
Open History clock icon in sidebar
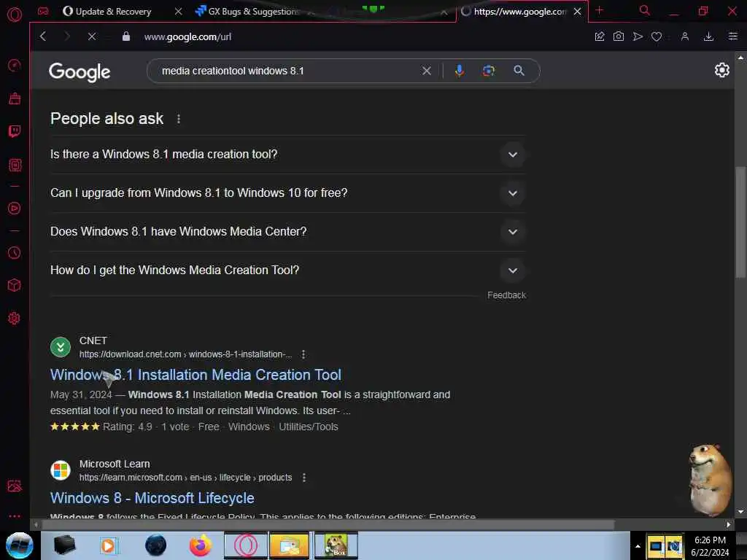[x=15, y=252]
